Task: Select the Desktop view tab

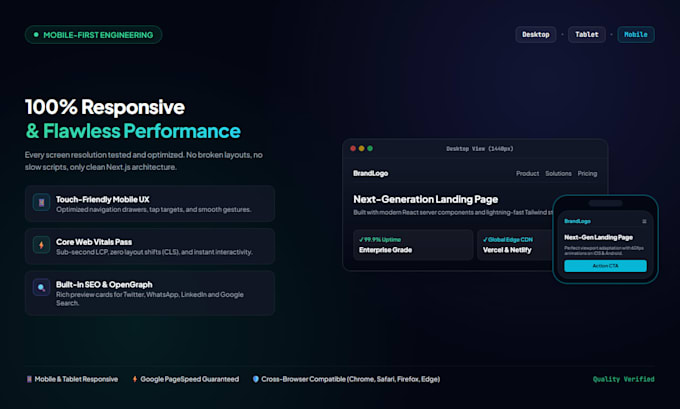Action: pos(536,35)
